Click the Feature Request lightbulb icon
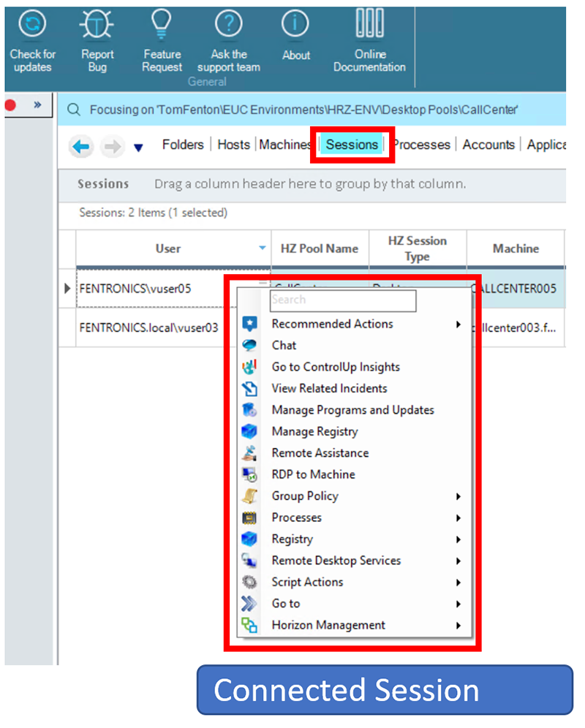 coord(161,24)
